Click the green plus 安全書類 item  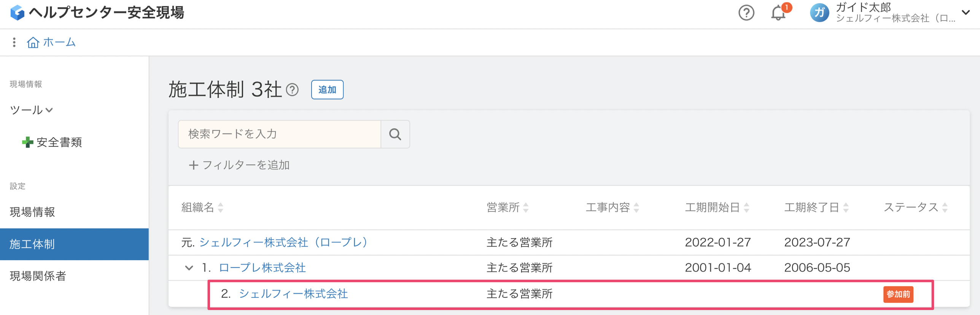(52, 142)
